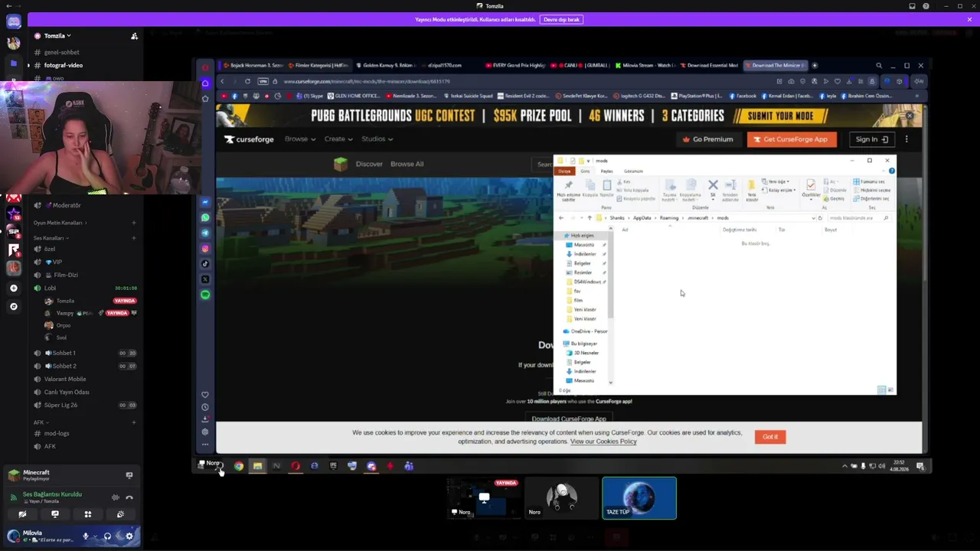980x551 pixels.
Task: Open Discord Help icon in title bar
Action: pos(926,6)
